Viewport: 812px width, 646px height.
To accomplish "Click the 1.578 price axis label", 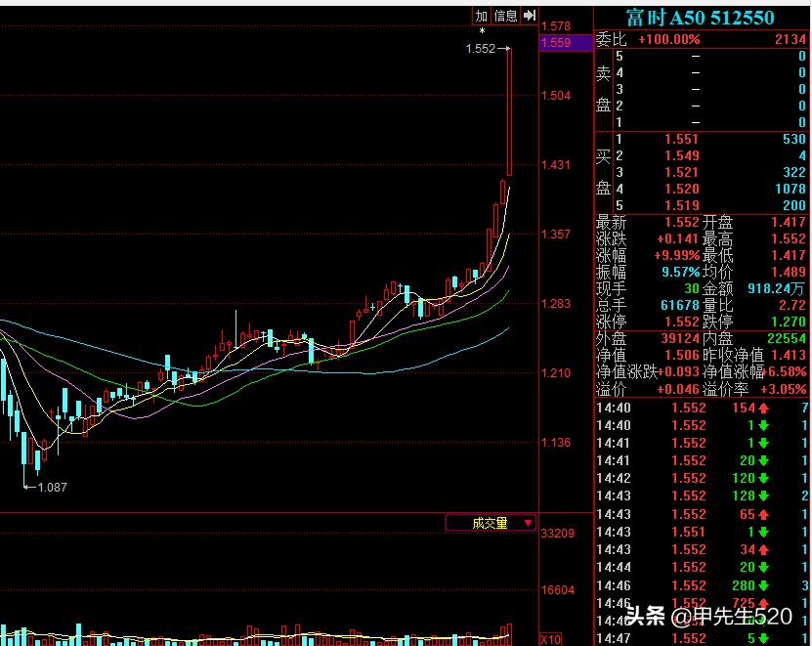I will tap(555, 26).
